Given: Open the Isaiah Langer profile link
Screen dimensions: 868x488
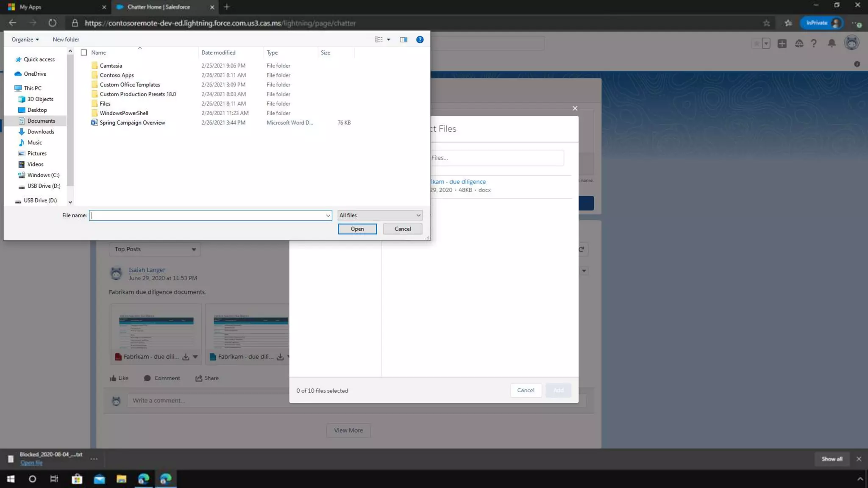Looking at the screenshot, I should [147, 269].
